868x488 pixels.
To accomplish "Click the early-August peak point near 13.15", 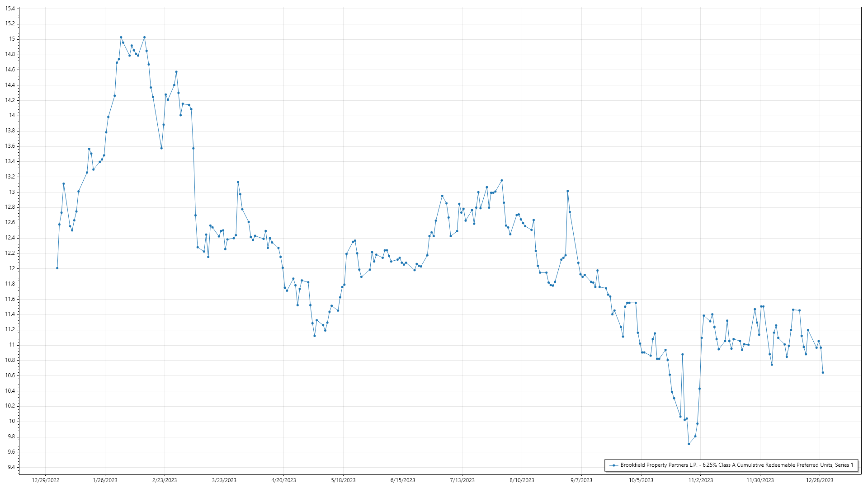I will pos(502,181).
